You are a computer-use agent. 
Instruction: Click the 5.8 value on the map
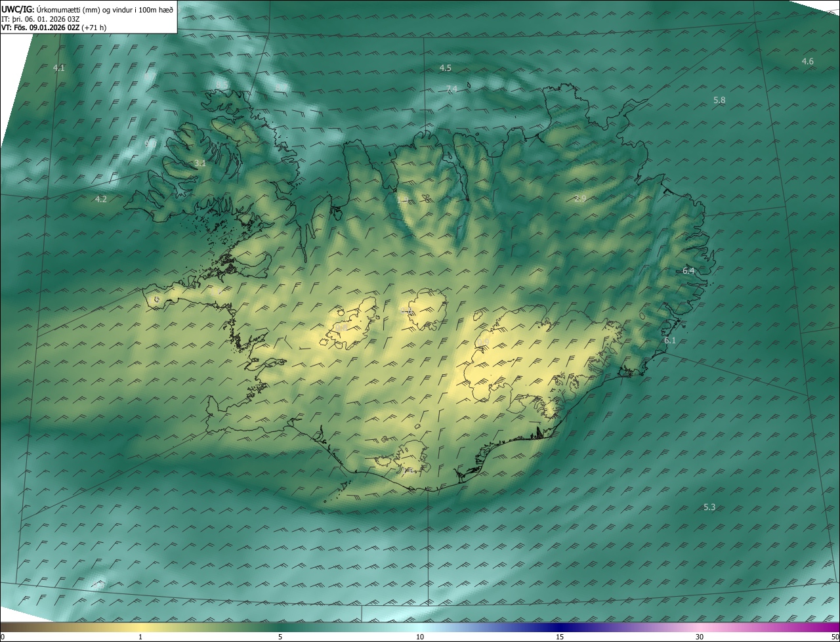point(719,100)
